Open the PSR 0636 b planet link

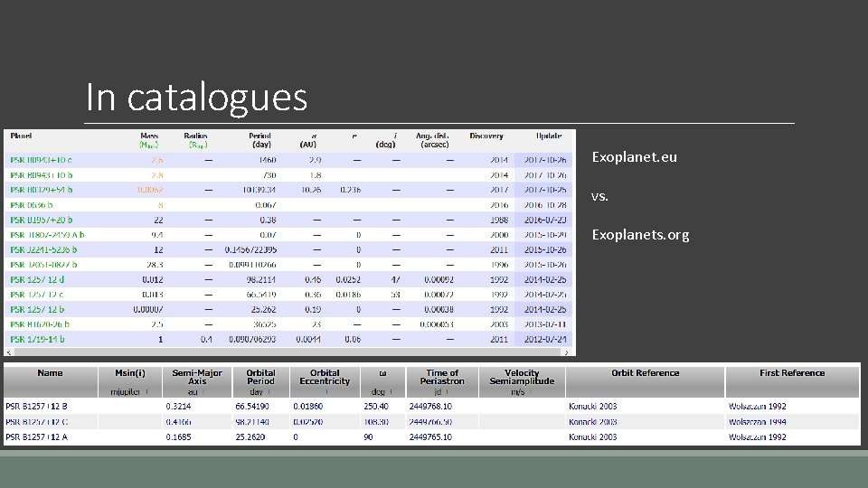coord(31,205)
